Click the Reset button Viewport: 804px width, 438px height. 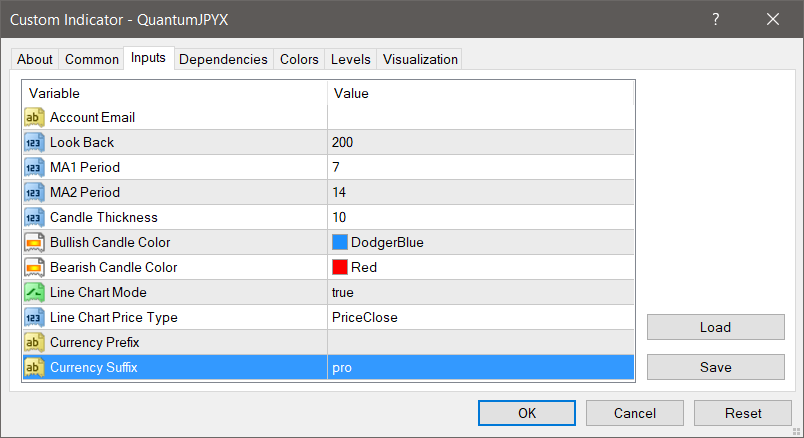pyautogui.click(x=742, y=413)
